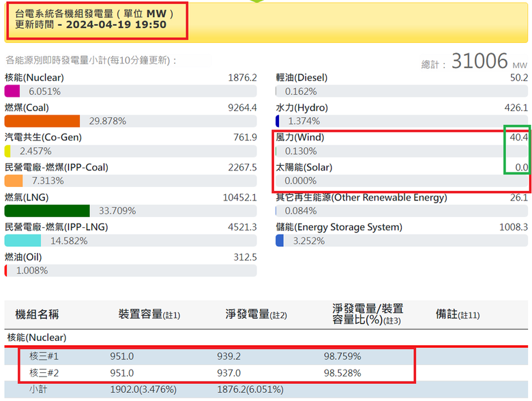Click the Wind 0.130% bar
The width and height of the screenshot is (532, 401).
pyautogui.click(x=402, y=151)
